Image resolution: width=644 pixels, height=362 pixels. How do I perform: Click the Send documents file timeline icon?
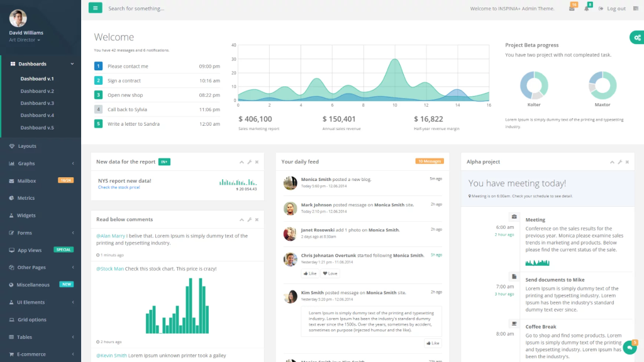pos(514,277)
